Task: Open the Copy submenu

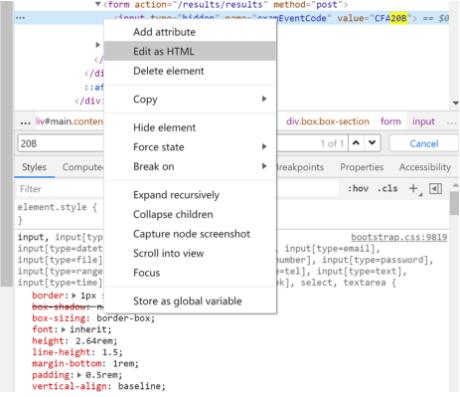Action: (x=190, y=99)
